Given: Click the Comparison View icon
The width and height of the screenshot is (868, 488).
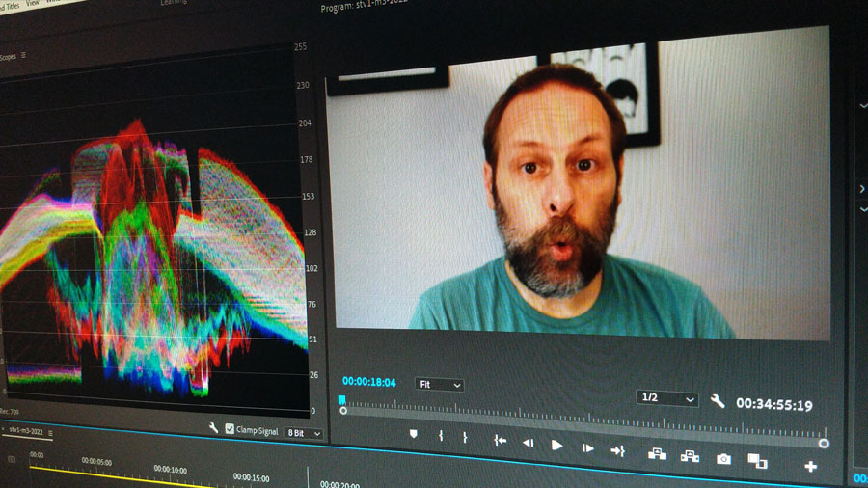Looking at the screenshot, I should click(x=757, y=460).
